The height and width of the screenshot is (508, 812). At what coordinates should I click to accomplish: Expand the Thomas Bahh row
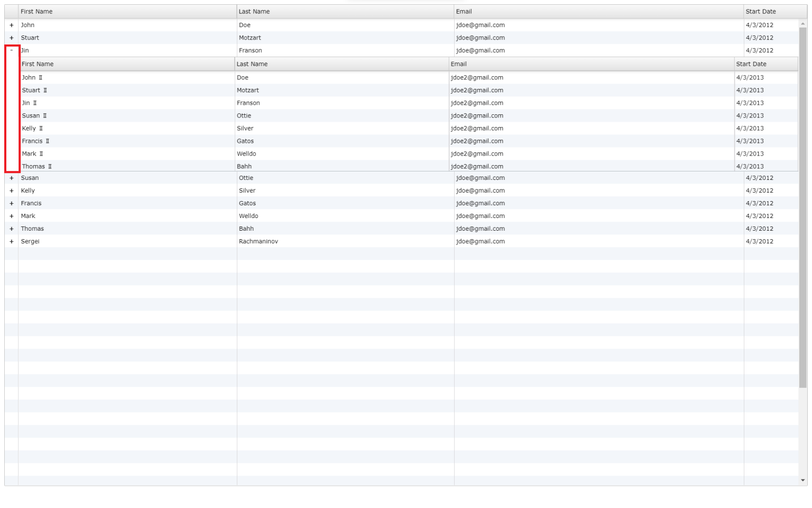click(x=12, y=229)
